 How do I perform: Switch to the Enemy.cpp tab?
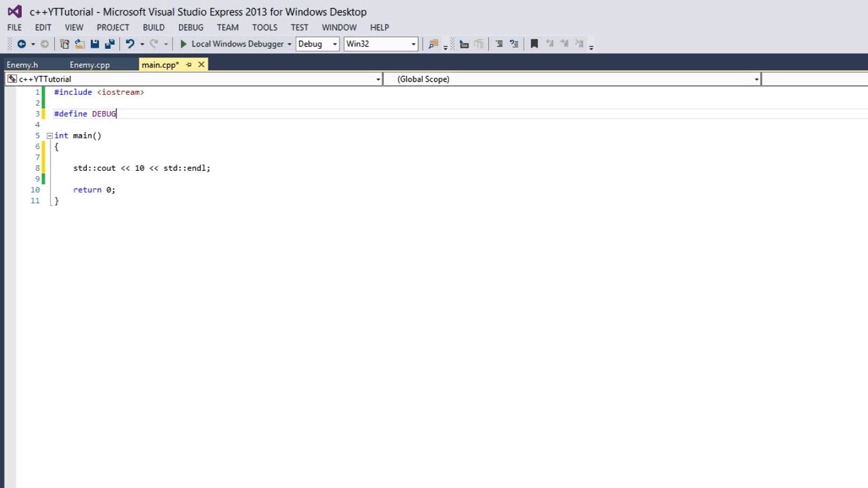click(90, 65)
